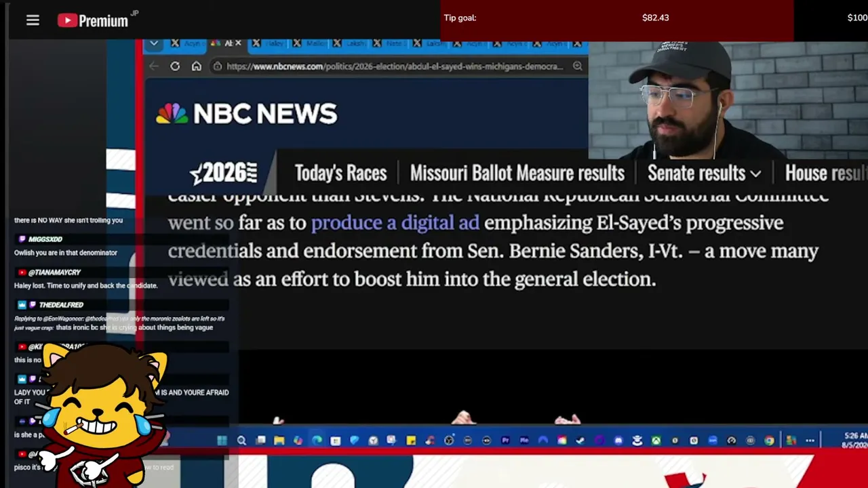Image resolution: width=868 pixels, height=488 pixels.
Task: Click the crown badge beside THEDEALFRED
Action: [x=22, y=305]
